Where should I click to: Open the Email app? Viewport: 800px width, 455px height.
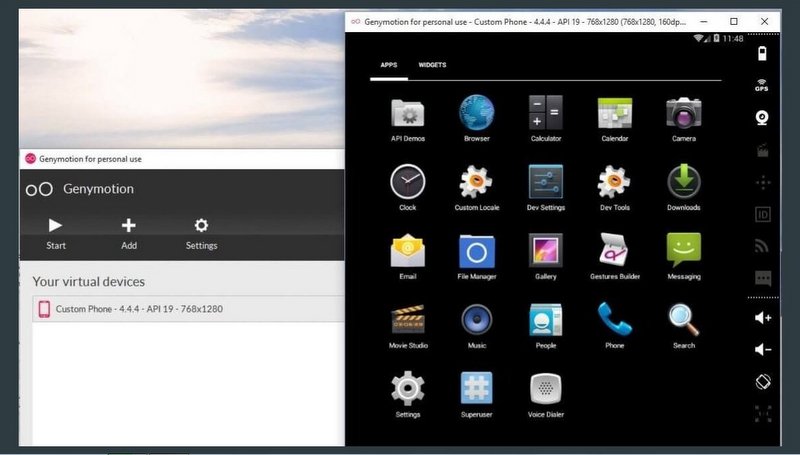click(408, 256)
